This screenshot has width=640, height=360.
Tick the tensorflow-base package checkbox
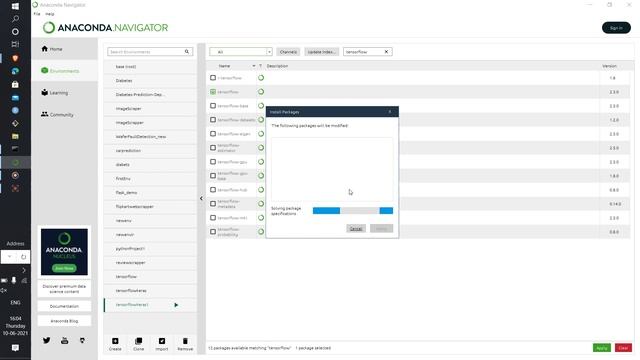pos(213,106)
